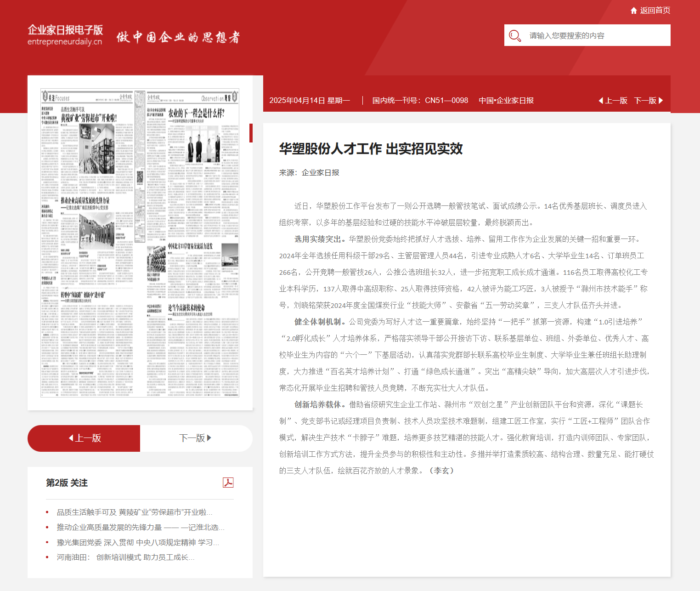Open article 推动企业高质量发展的先锋力量
The width and height of the screenshot is (700, 591).
click(140, 528)
